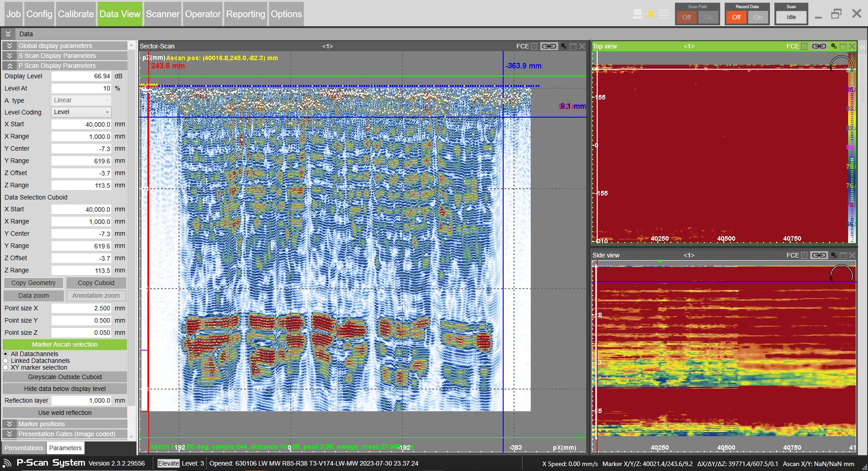Open the Level Coding dropdown
The image size is (868, 471).
(80, 112)
